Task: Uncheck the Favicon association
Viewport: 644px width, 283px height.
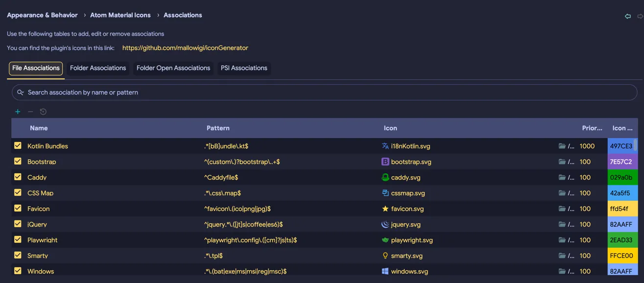Action: click(x=18, y=208)
